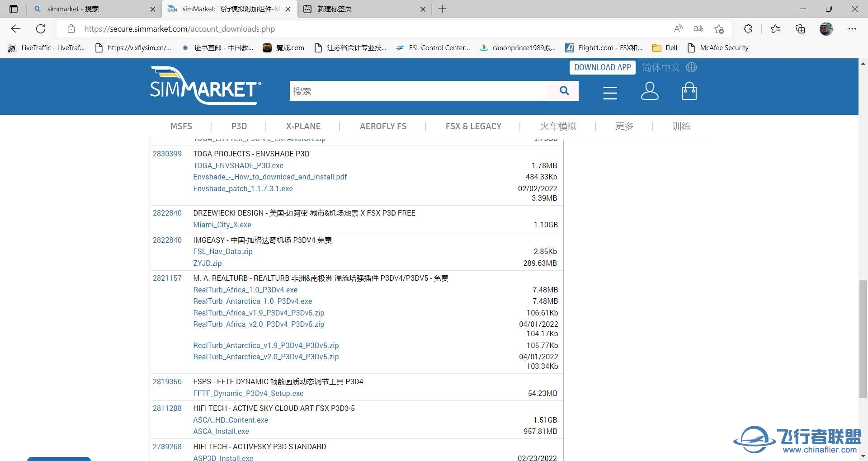
Task: Go back with the browser back arrow
Action: click(x=16, y=29)
